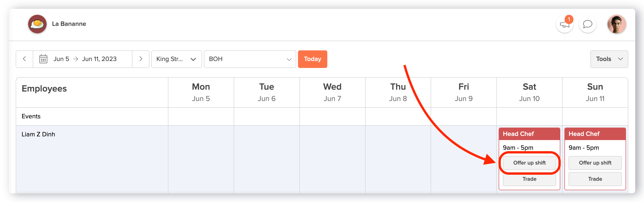Offer up the Sunday Jun 11 shift

595,163
